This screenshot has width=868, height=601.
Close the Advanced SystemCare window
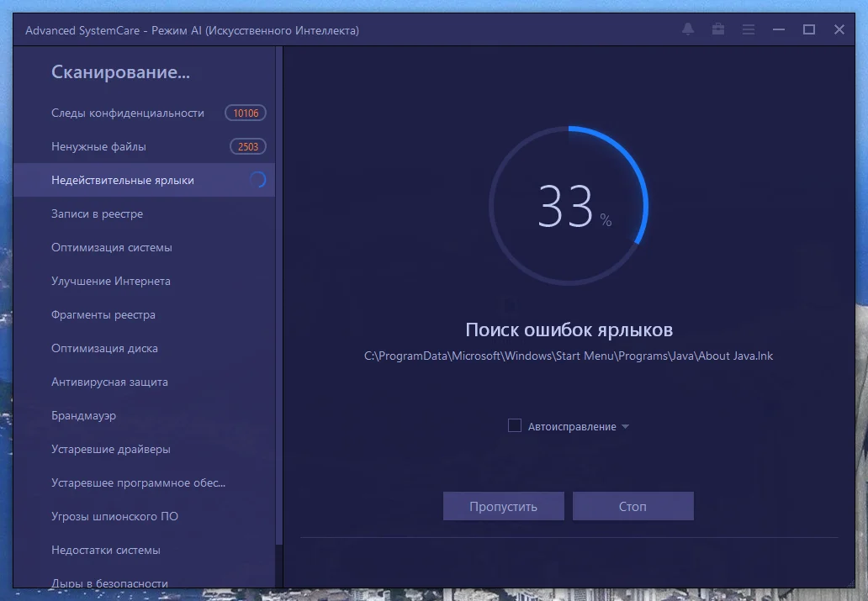click(x=839, y=29)
